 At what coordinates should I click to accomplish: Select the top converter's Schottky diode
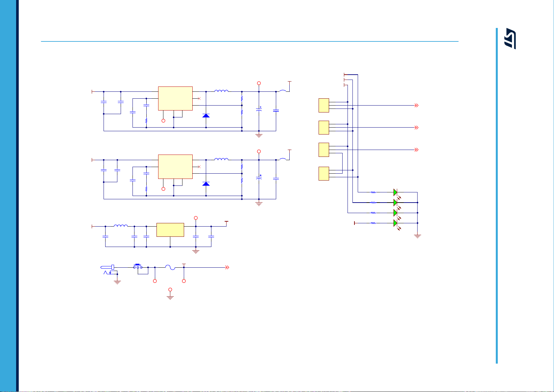[x=206, y=115]
